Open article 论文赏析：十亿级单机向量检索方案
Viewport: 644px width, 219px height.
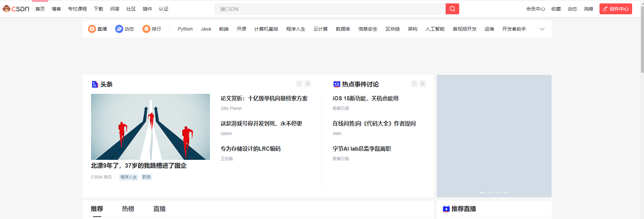264,98
